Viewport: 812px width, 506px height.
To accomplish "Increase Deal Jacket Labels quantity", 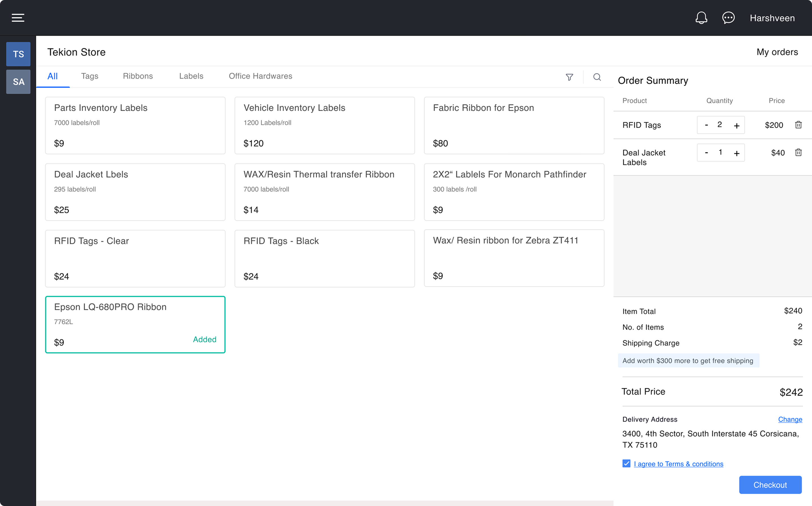I will [x=736, y=153].
